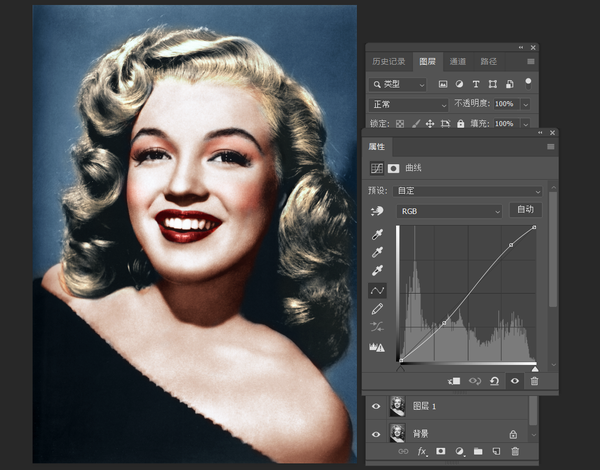600x470 pixels.
Task: Select the layer mask icon in 属性
Action: pyautogui.click(x=393, y=168)
